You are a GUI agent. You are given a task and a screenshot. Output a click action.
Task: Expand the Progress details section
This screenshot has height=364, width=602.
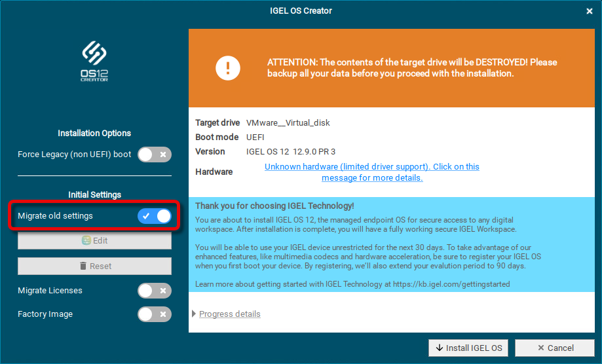(x=226, y=314)
